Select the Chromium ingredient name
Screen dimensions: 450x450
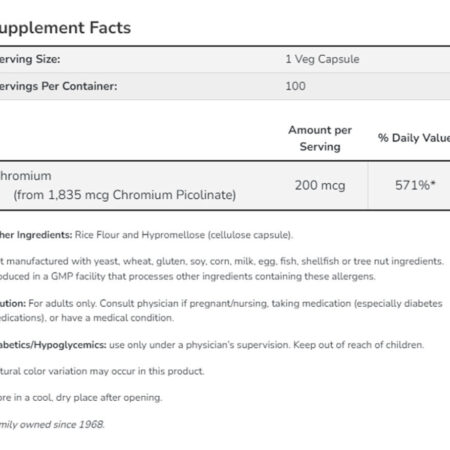click(26, 176)
